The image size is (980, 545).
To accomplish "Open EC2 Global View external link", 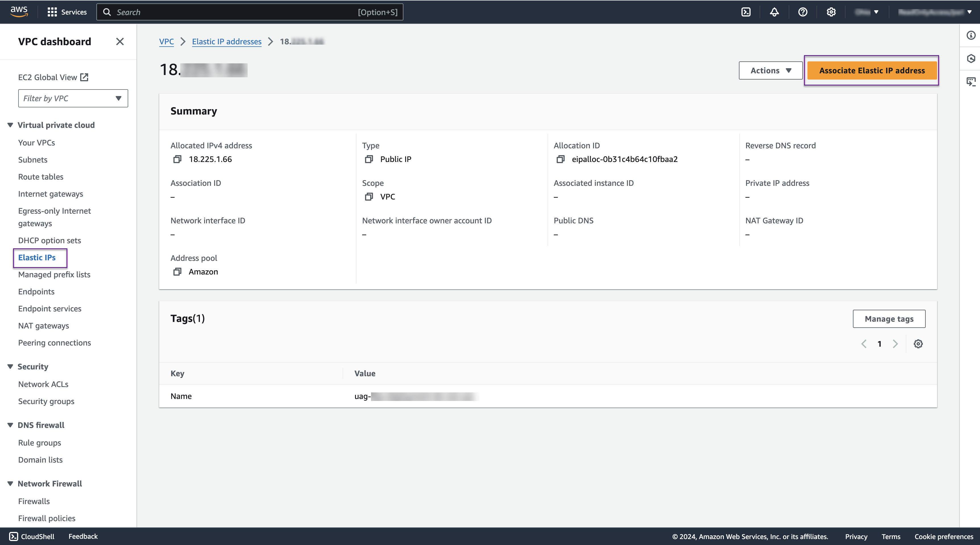I will point(53,77).
